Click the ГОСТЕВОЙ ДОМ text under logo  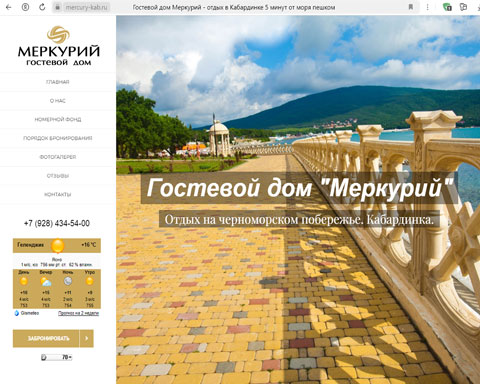coord(59,62)
